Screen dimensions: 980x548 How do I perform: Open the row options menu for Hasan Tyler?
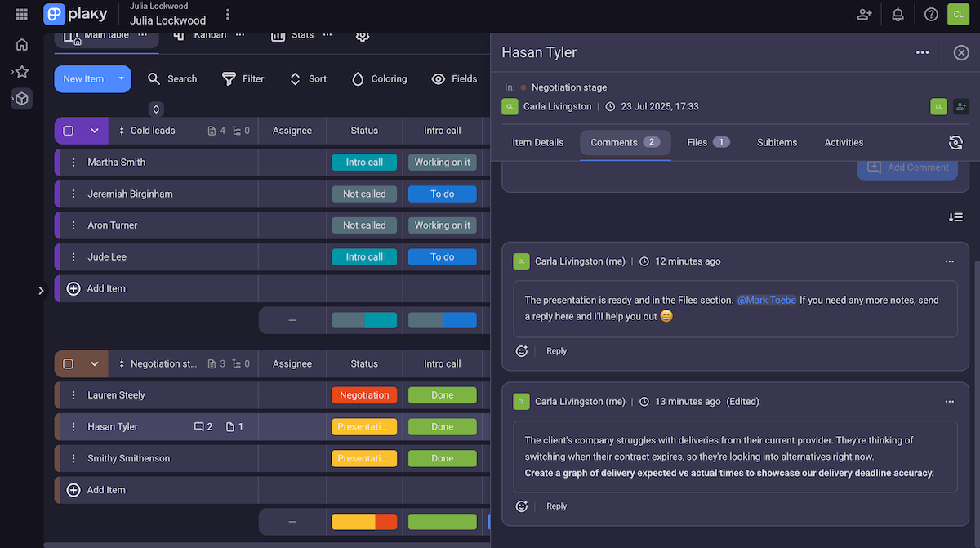point(73,426)
